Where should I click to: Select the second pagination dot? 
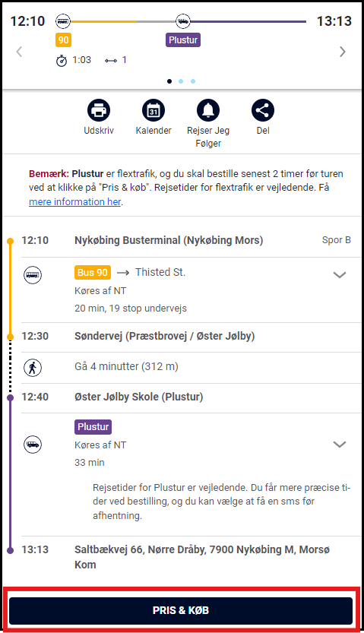181,81
